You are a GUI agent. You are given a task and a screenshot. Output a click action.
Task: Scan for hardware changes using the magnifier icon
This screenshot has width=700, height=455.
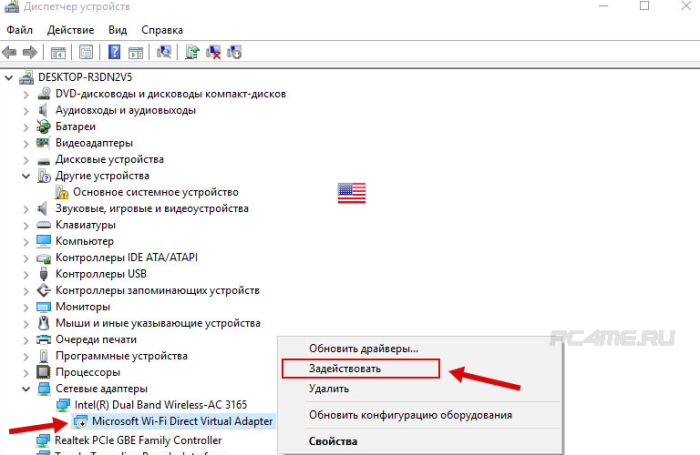[164, 52]
